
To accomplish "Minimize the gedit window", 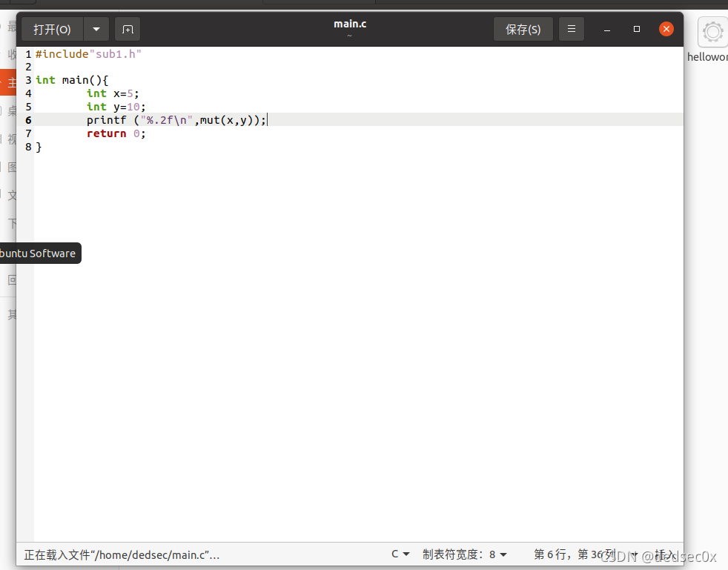I will pos(607,29).
